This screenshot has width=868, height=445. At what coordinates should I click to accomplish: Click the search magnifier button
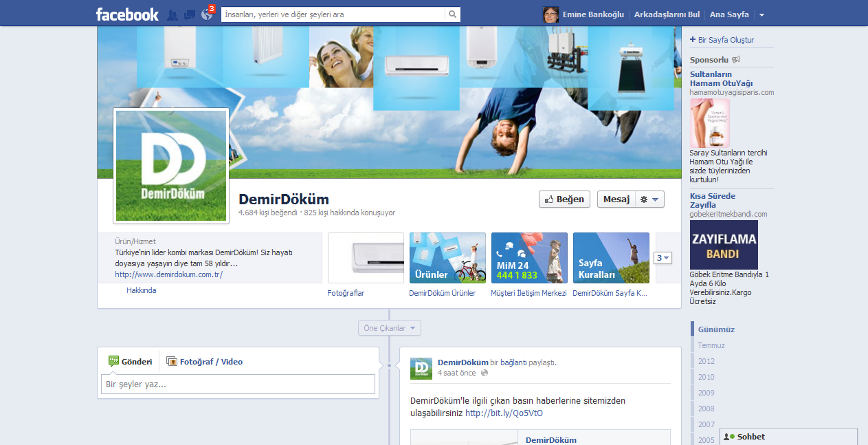tap(452, 14)
